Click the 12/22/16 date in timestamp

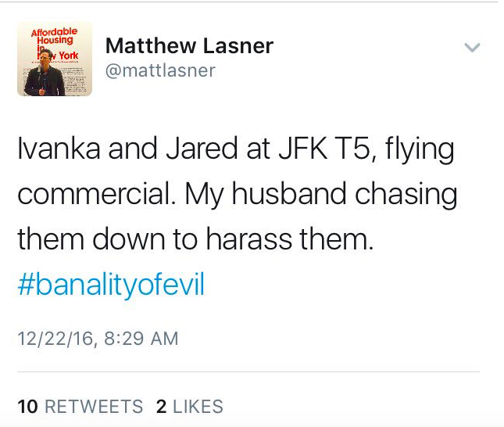(55, 339)
